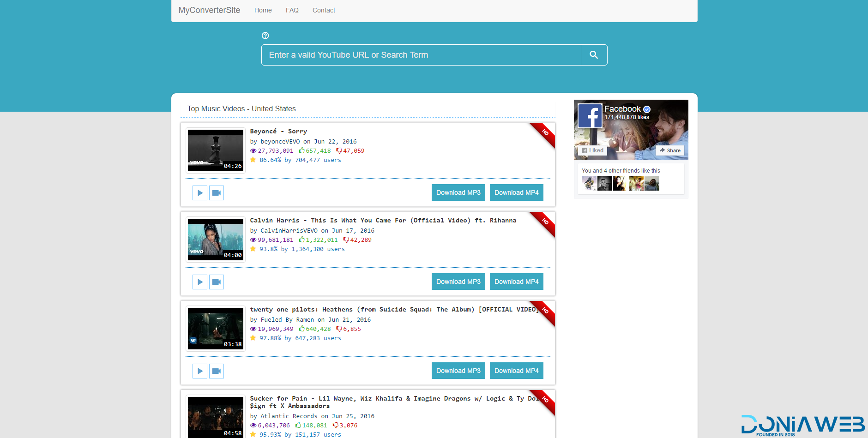The width and height of the screenshot is (868, 438).
Task: Download MP3 for twenty one pilots Heathens
Action: (x=458, y=371)
